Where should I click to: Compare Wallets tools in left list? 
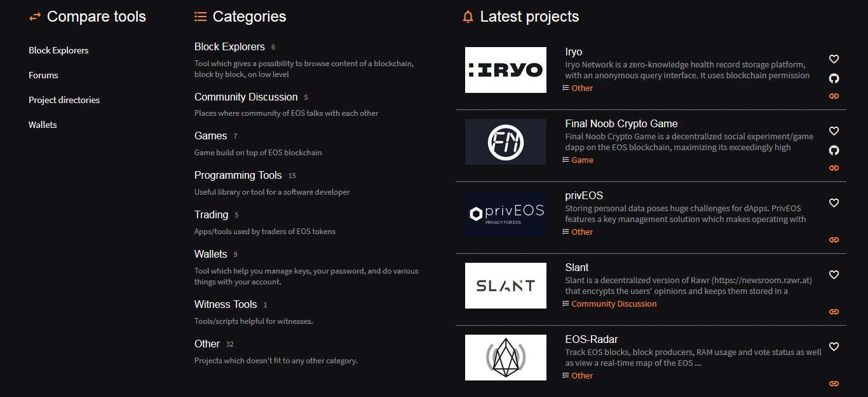click(x=43, y=125)
